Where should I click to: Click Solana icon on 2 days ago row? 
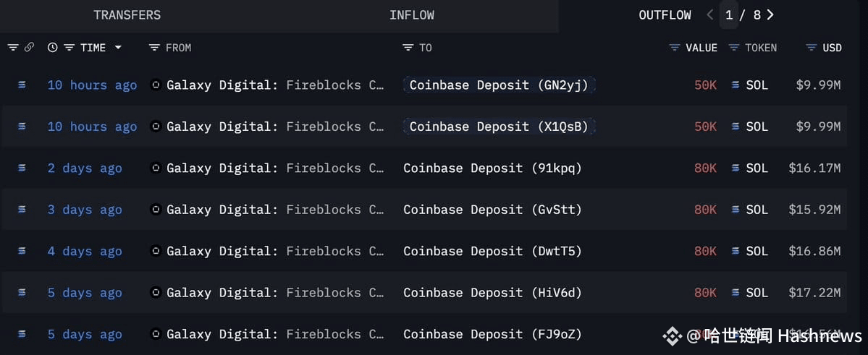pos(735,168)
